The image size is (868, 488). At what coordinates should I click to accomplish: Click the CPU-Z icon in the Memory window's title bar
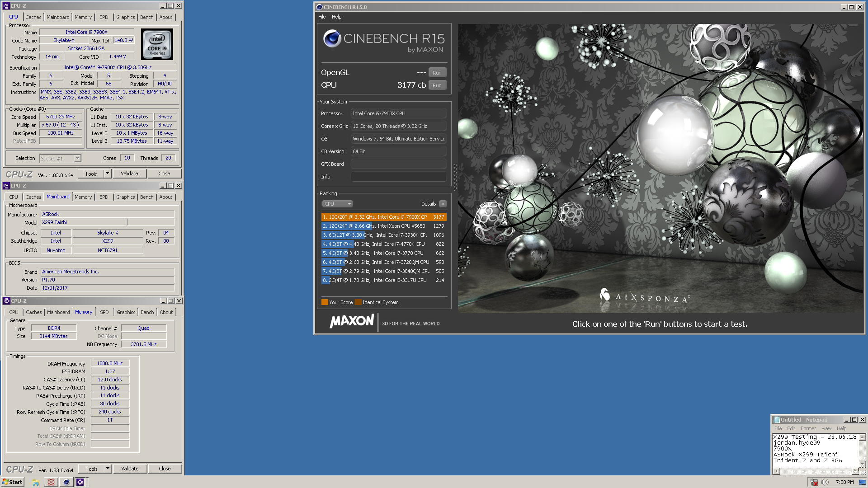[x=7, y=301]
